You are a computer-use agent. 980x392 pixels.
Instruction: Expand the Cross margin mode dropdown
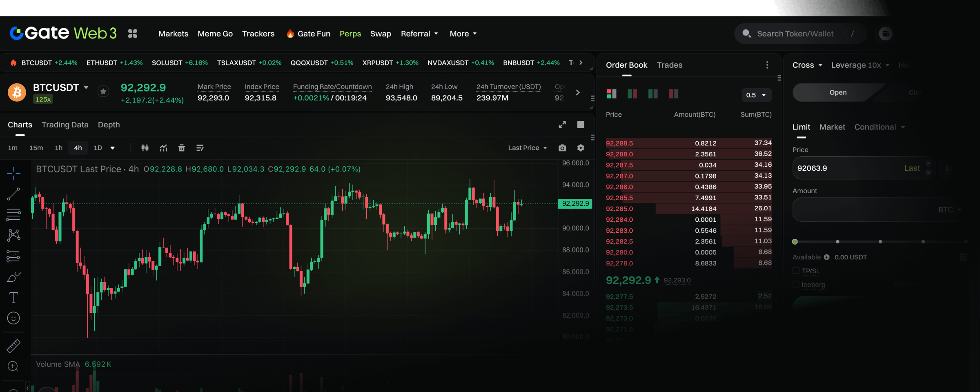click(x=807, y=65)
